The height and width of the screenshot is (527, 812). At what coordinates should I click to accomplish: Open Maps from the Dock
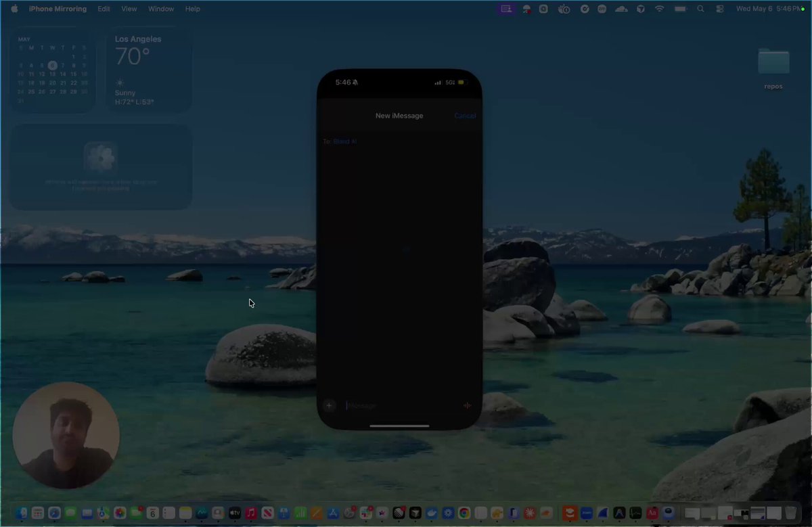click(x=103, y=513)
